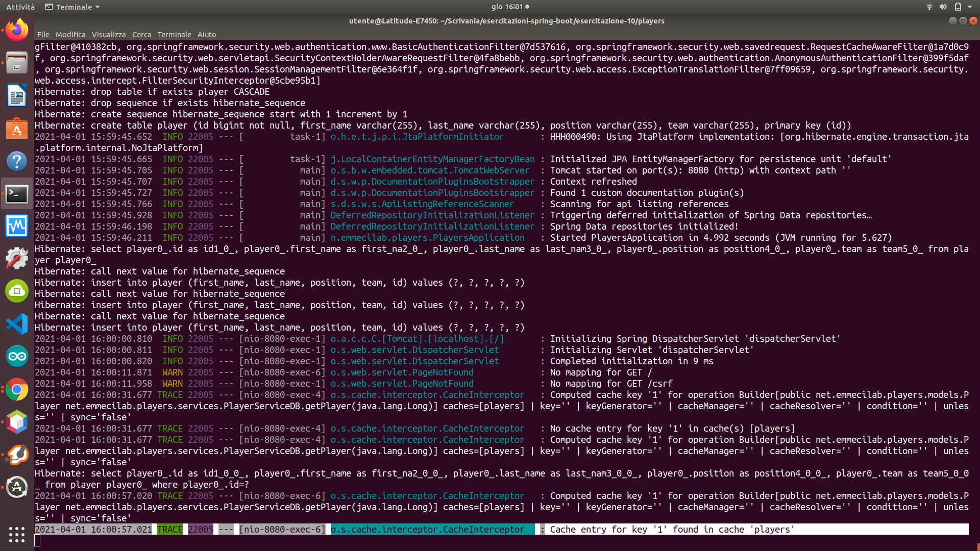Open the Files manager dock icon
This screenshot has height=551, width=980.
tap(17, 63)
